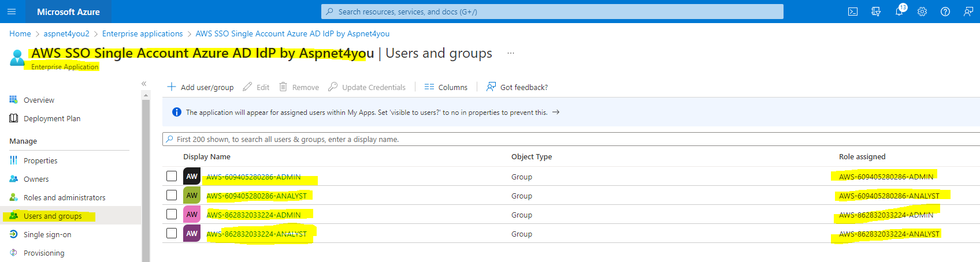Image resolution: width=980 pixels, height=262 pixels.
Task: Click role cell AWS-609405280286-ANALYST
Action: click(x=889, y=196)
